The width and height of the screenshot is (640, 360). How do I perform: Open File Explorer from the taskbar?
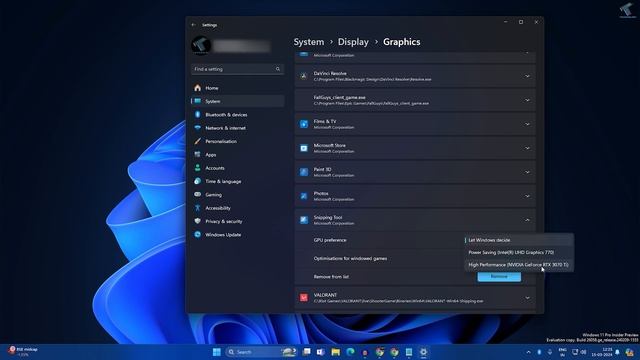tap(336, 352)
